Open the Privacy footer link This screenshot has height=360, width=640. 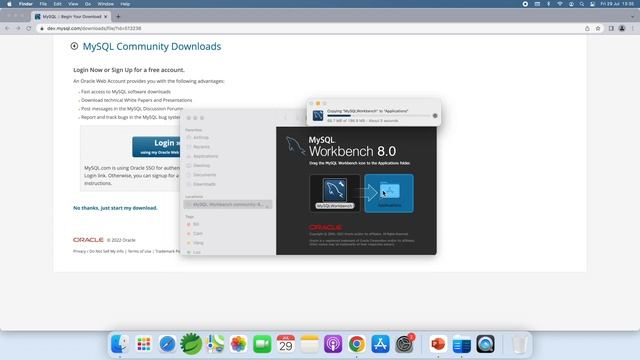point(80,251)
